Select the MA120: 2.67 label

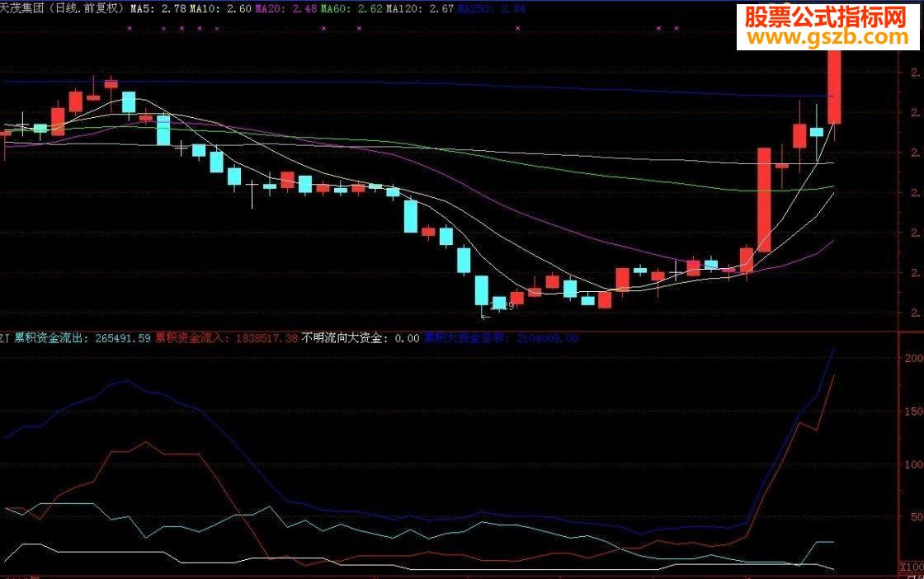(420, 9)
